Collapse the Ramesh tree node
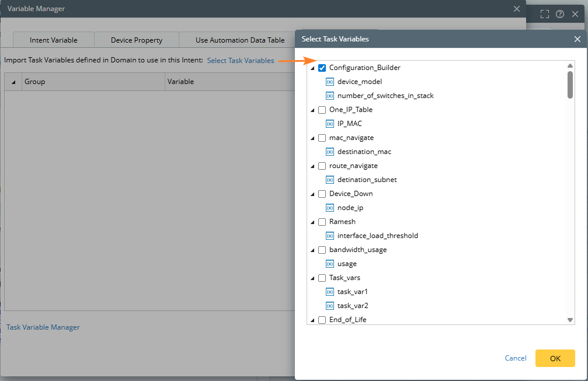 pos(313,222)
